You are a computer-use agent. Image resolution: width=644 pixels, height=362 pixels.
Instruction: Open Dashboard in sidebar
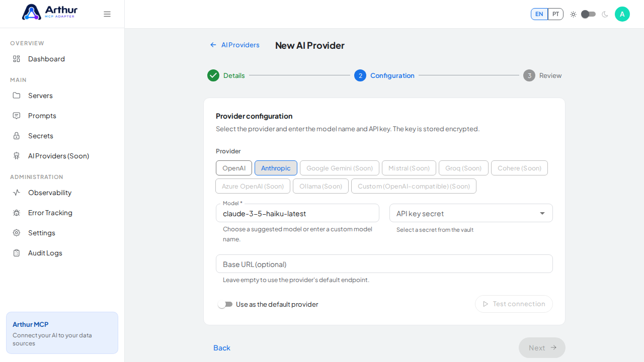pyautogui.click(x=62, y=59)
